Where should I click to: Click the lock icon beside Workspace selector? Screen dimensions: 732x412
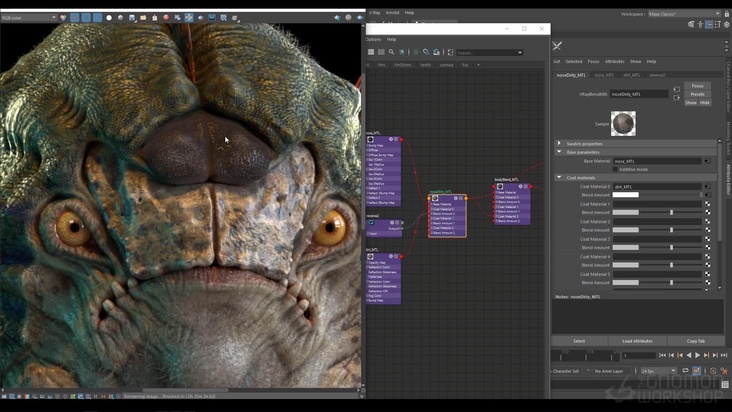point(725,13)
